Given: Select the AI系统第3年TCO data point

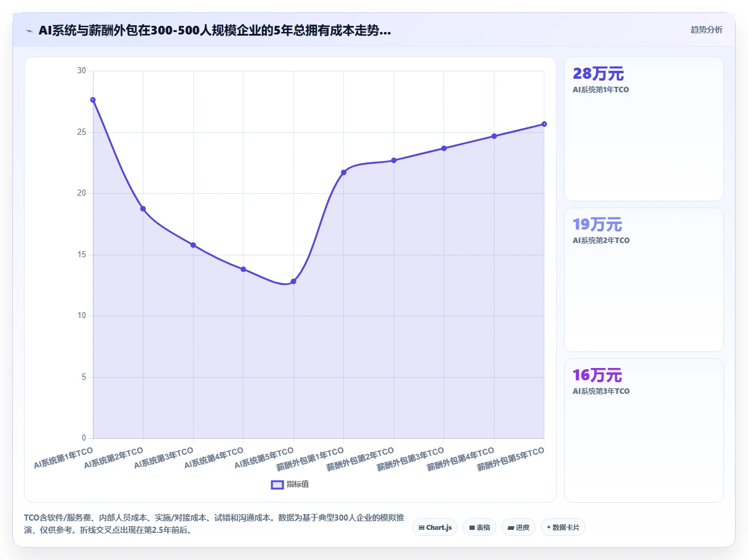Looking at the screenshot, I should pyautogui.click(x=193, y=245).
